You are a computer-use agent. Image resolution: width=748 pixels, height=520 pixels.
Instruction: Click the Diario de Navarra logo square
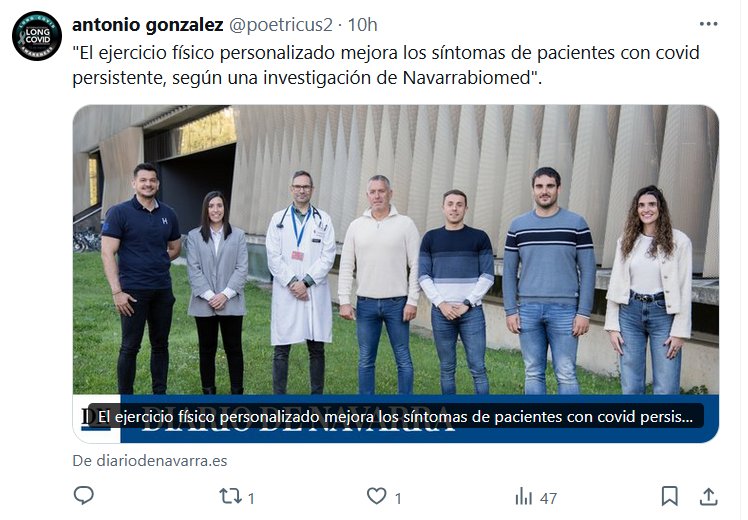click(x=97, y=418)
